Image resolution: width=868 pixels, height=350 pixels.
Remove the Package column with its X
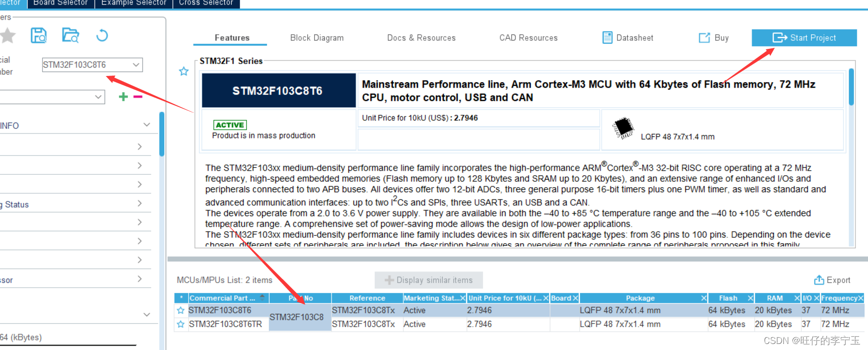(704, 298)
